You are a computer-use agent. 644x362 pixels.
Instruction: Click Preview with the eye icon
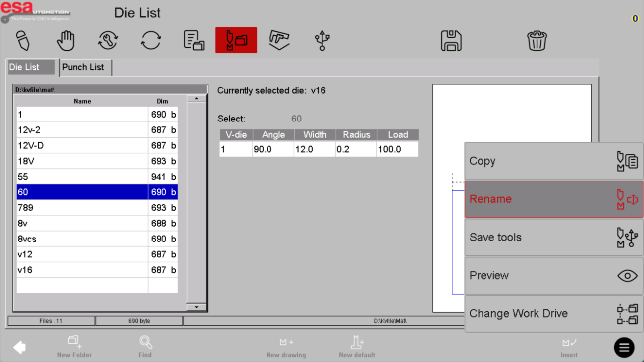click(x=553, y=276)
